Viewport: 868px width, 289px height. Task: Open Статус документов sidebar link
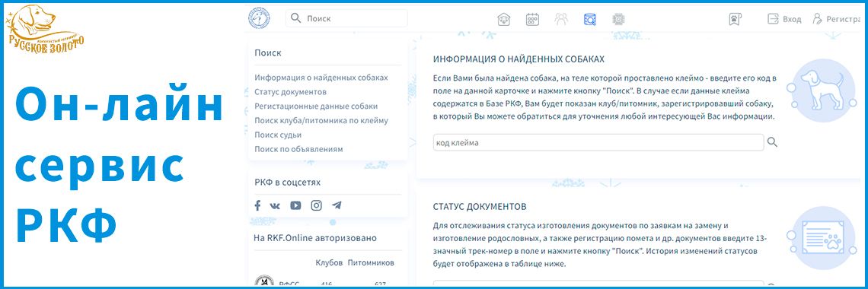(291, 92)
